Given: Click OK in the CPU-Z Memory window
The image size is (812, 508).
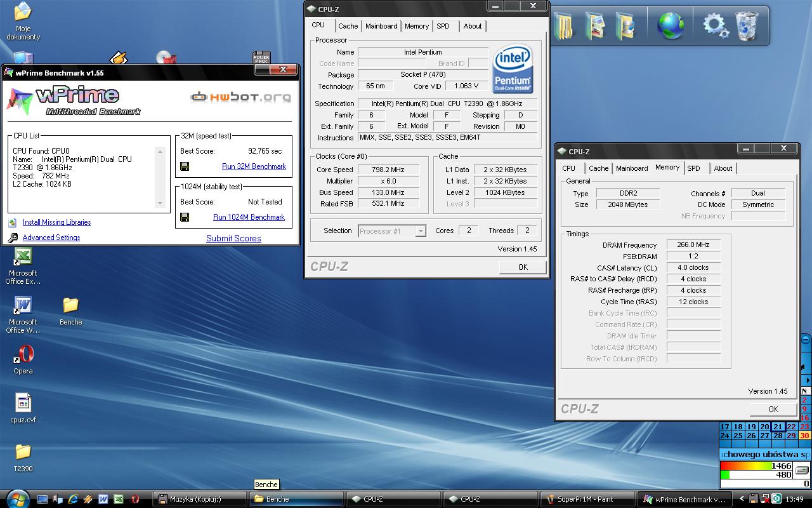Looking at the screenshot, I should [x=773, y=410].
